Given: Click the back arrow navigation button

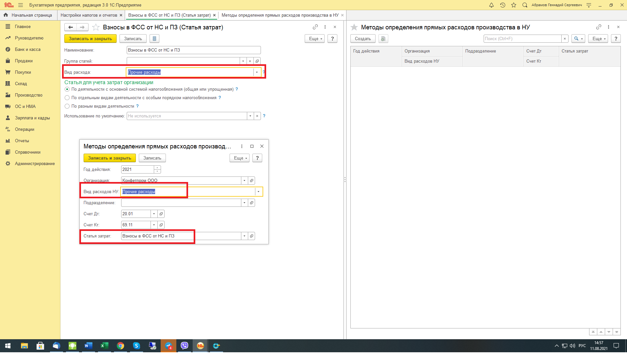Looking at the screenshot, I should pyautogui.click(x=71, y=27).
